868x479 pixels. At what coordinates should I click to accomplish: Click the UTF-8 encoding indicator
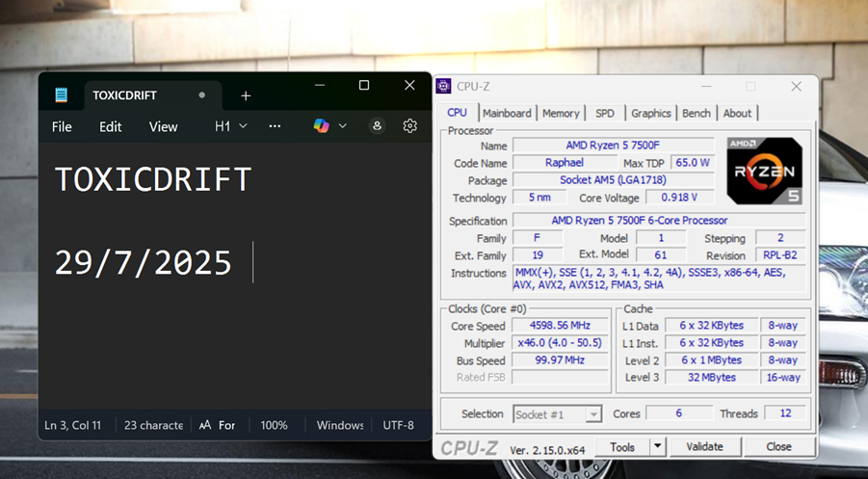[399, 425]
